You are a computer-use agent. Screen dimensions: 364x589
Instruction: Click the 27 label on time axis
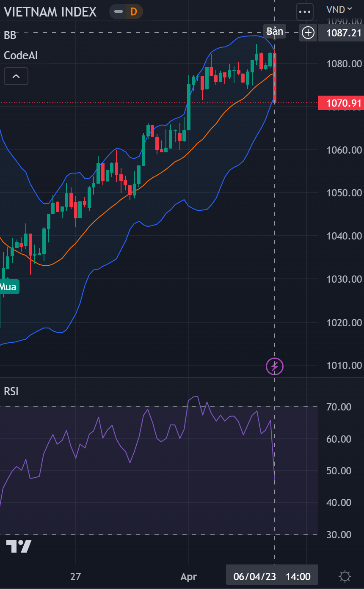coord(75,576)
